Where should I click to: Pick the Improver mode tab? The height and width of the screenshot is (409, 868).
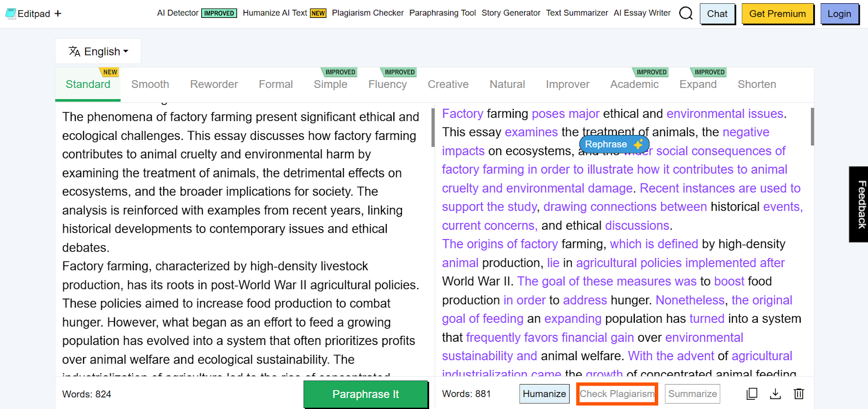(x=567, y=84)
